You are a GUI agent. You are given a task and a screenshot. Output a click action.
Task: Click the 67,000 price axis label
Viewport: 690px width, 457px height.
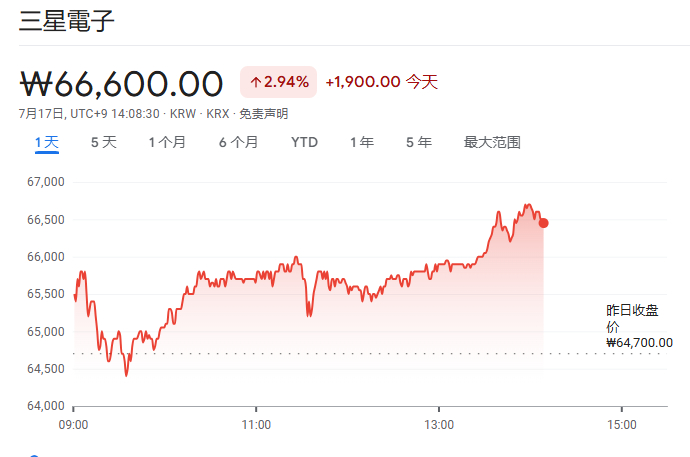coord(45,182)
